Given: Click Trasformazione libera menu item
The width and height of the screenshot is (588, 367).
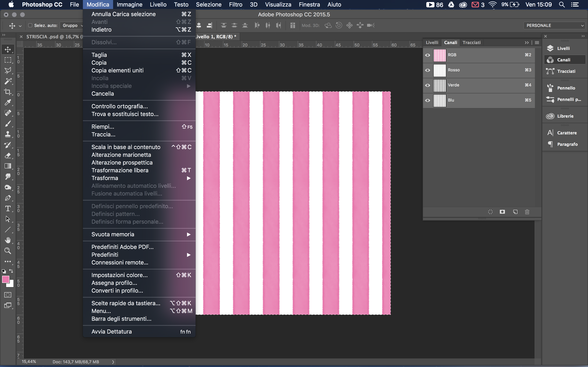Looking at the screenshot, I should click(120, 170).
